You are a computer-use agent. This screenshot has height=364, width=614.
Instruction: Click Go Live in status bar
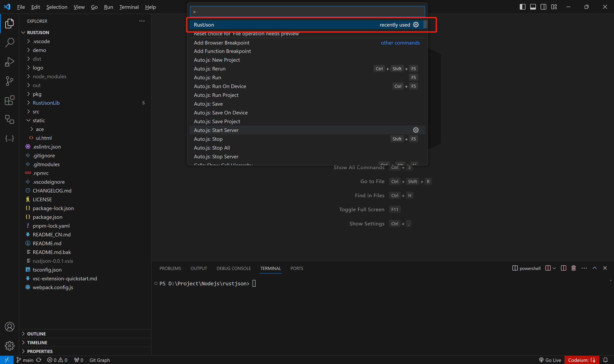(550, 360)
